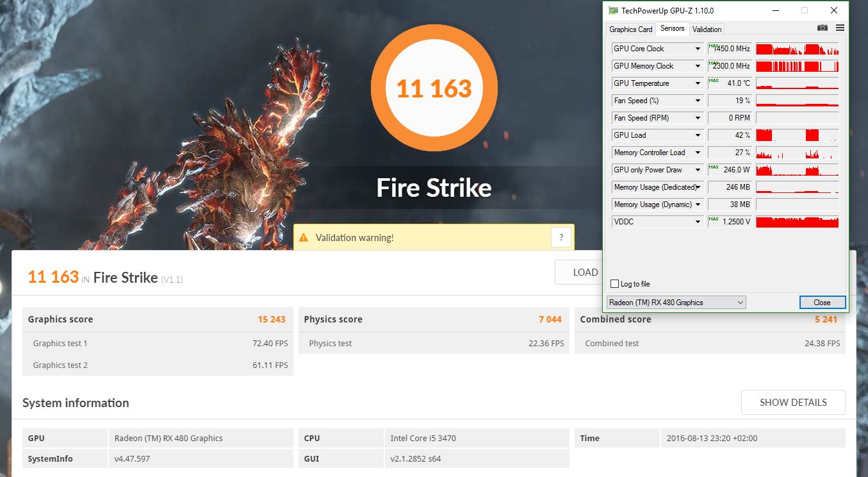Open the Fan Speed (%) sensor dropdown
This screenshot has height=477, width=868.
698,101
